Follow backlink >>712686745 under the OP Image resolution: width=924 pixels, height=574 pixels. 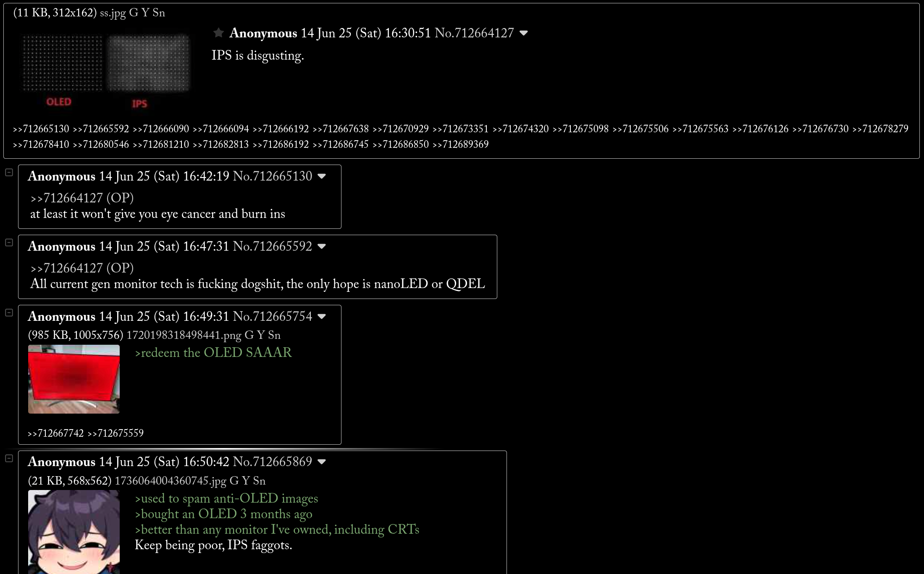click(341, 144)
